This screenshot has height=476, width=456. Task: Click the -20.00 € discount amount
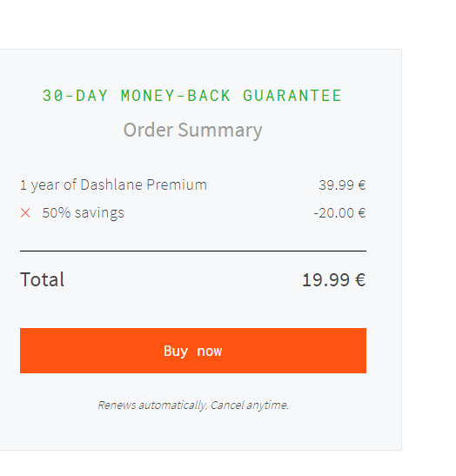tap(339, 213)
